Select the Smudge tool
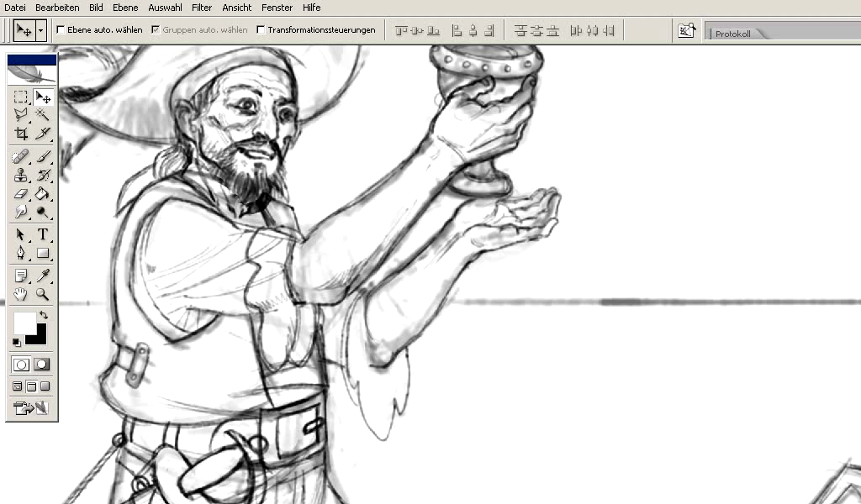The width and height of the screenshot is (861, 504). point(21,212)
